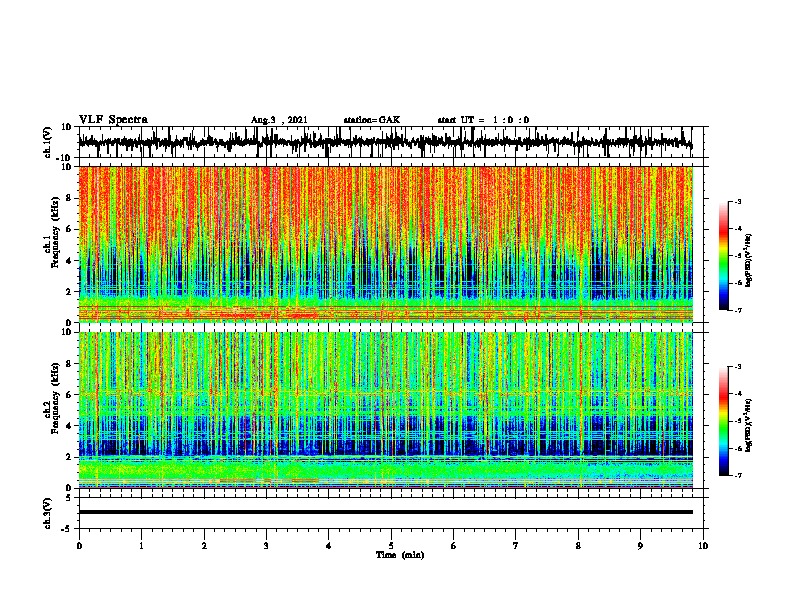Image resolution: width=792 pixels, height=612 pixels.
Task: Click the "station=GAK" header label
Action: point(372,120)
